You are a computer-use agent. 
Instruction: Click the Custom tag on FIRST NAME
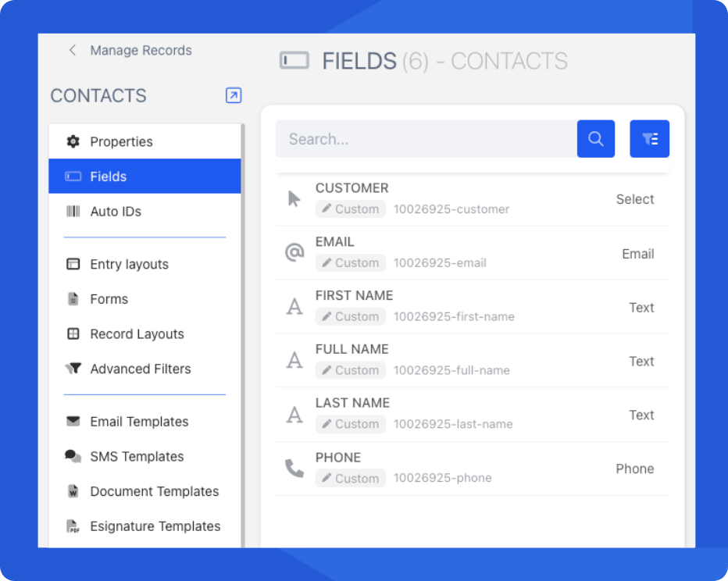pos(351,316)
